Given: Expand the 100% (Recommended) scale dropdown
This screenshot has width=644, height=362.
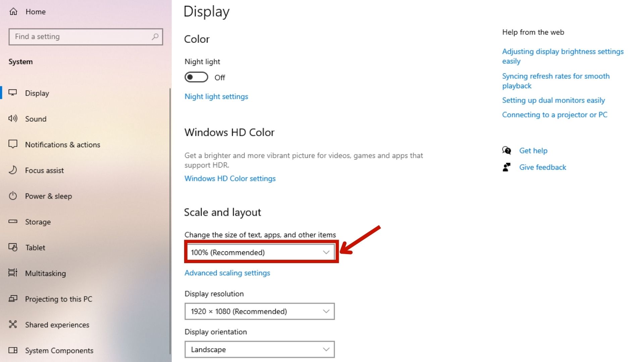Looking at the screenshot, I should tap(260, 252).
